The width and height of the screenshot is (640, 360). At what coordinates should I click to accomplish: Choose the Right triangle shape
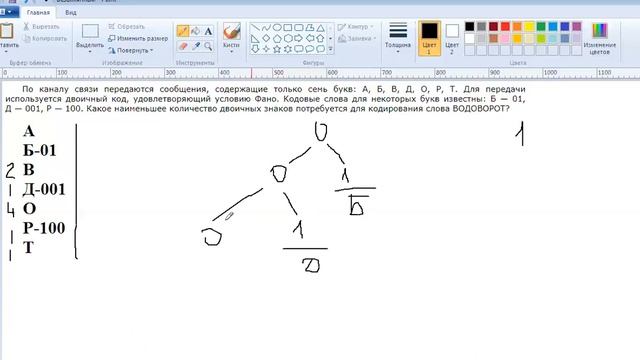[255, 38]
